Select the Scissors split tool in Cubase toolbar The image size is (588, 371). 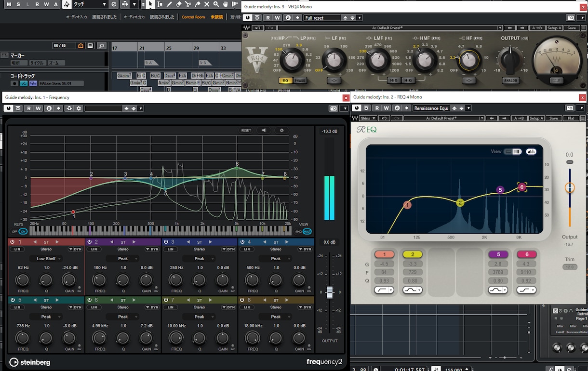pyautogui.click(x=188, y=4)
